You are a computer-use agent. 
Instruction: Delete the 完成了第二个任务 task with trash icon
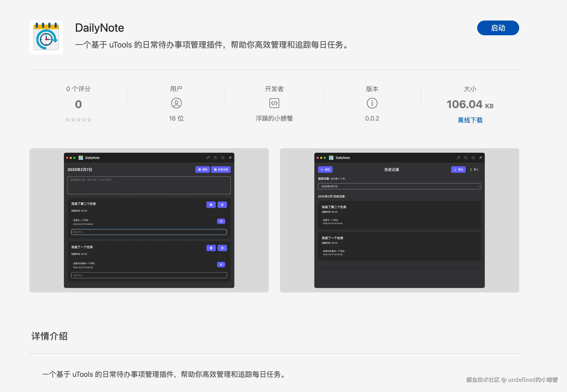tap(222, 205)
